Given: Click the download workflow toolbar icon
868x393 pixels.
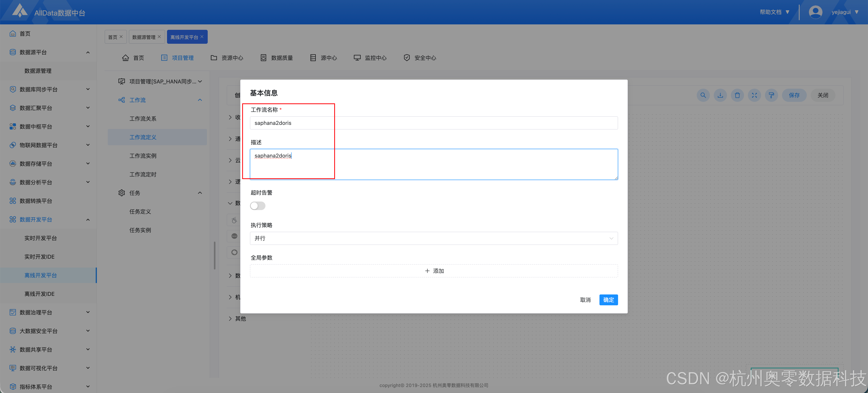Looking at the screenshot, I should [720, 95].
